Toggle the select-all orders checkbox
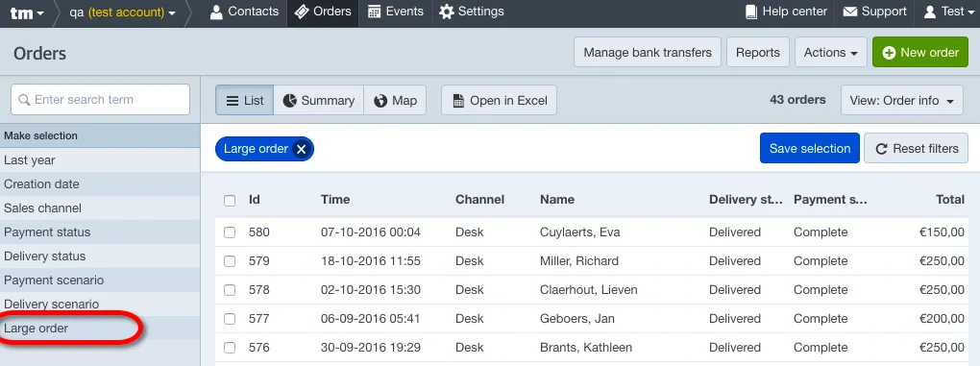Viewport: 980px width, 366px height. (230, 201)
